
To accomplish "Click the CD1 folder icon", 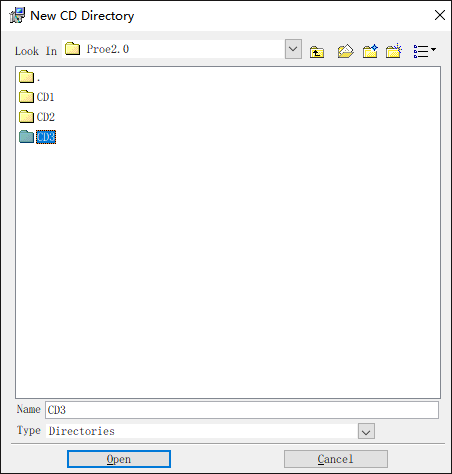I will click(26, 97).
